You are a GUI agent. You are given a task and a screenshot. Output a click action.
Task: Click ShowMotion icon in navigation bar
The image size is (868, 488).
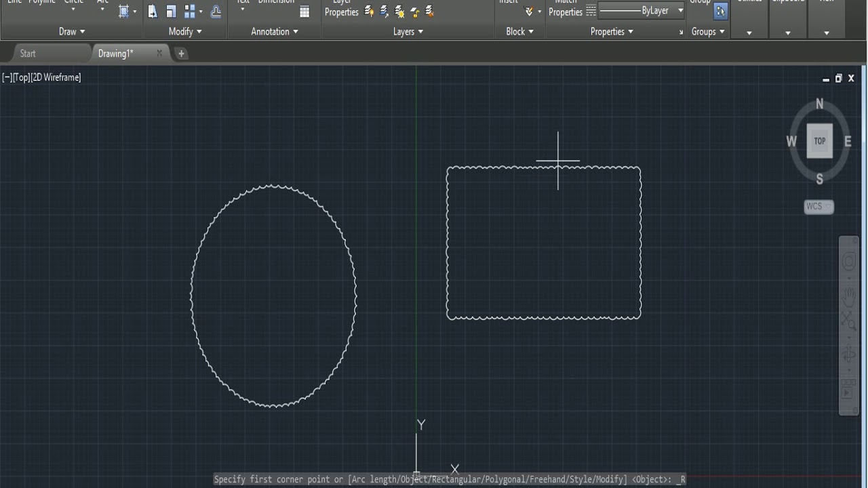[849, 389]
